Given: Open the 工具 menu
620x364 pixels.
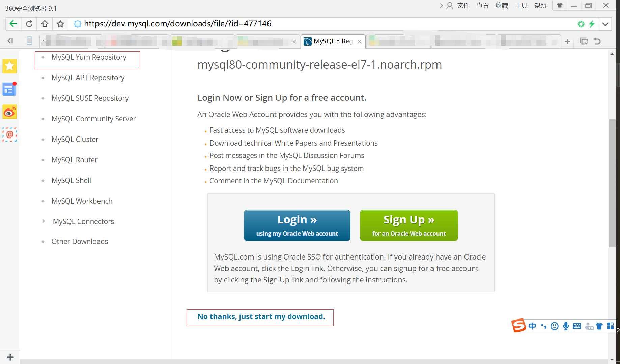Looking at the screenshot, I should (x=521, y=6).
